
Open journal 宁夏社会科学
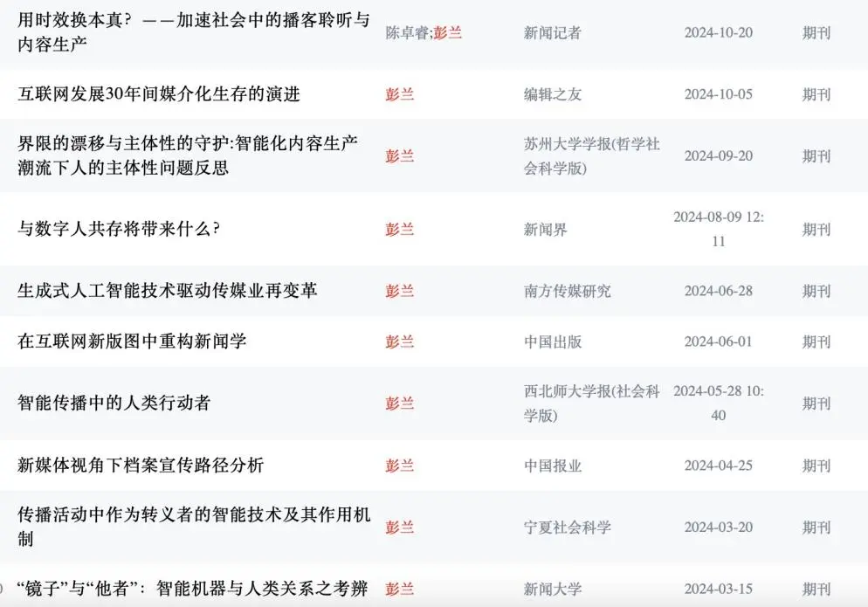pos(568,528)
